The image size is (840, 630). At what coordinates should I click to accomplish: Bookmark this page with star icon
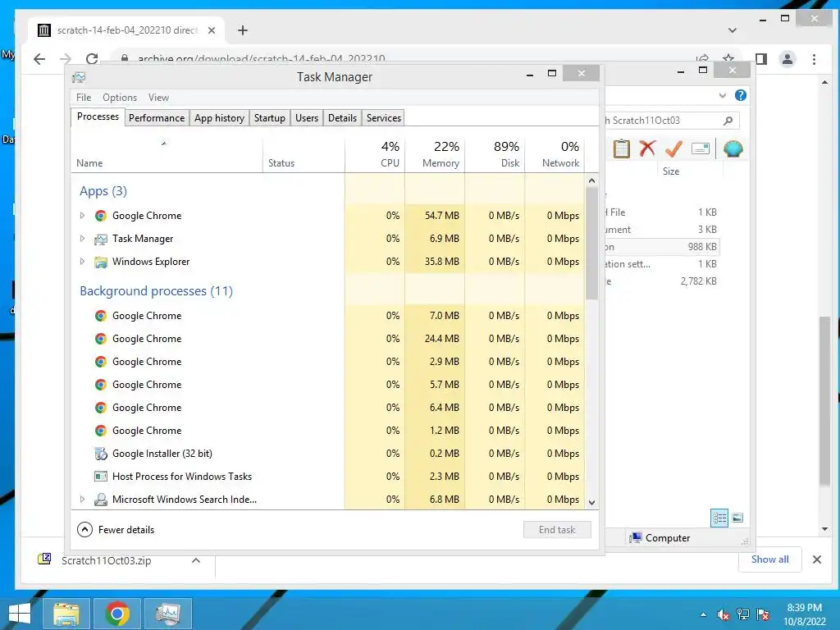click(728, 59)
